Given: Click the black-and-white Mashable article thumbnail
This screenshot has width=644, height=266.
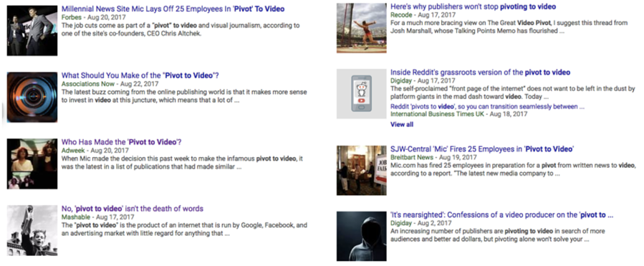Looking at the screenshot, I should click(x=32, y=230).
